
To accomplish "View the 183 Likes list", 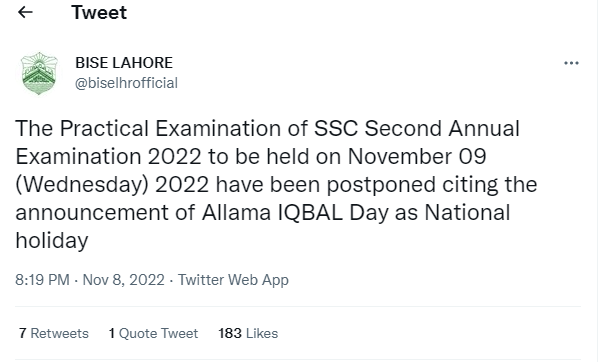I will [248, 333].
